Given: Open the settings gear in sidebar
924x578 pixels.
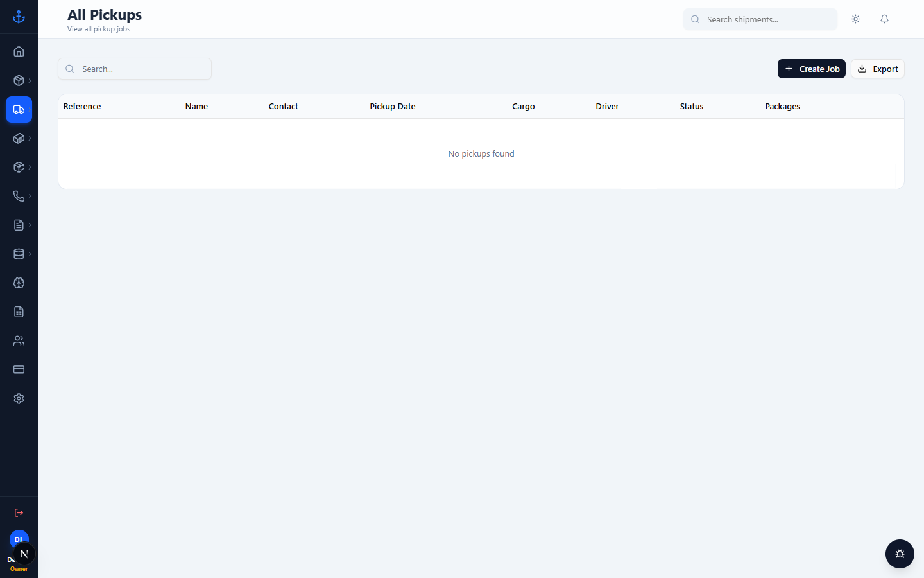Looking at the screenshot, I should click(x=19, y=398).
